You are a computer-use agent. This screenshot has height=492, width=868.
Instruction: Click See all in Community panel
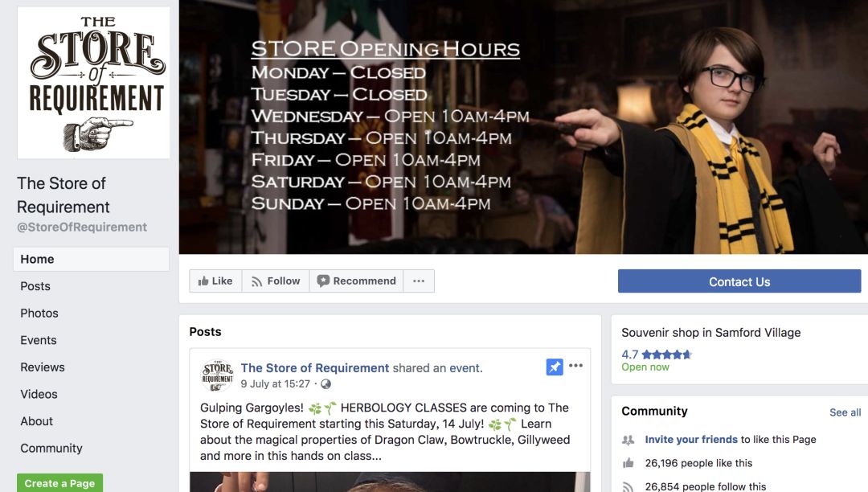point(845,412)
